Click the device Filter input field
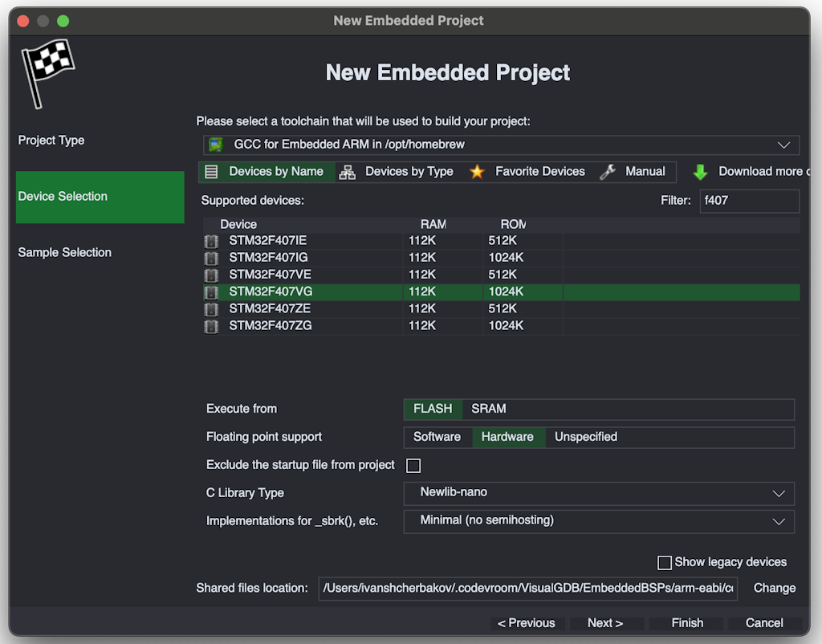Viewport: 822px width, 644px height. [749, 201]
